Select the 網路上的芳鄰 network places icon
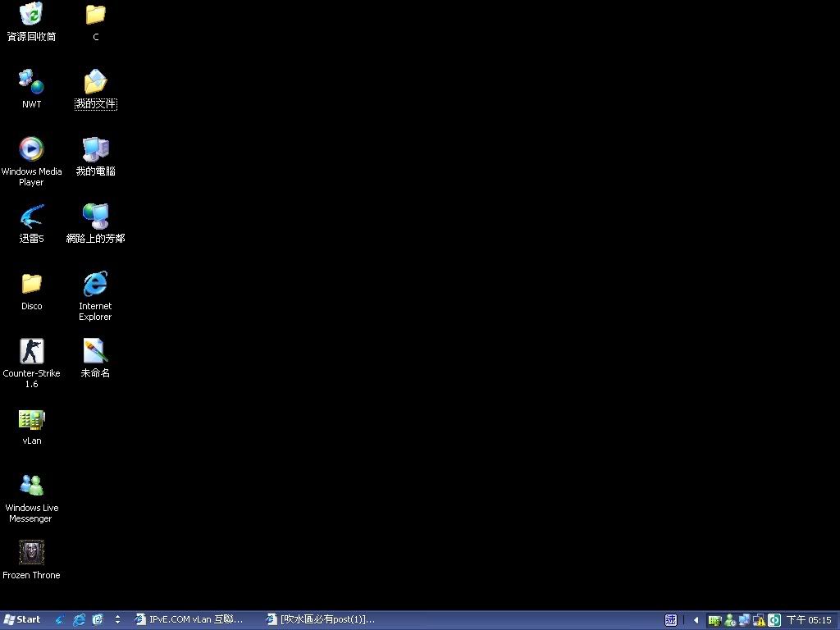Image resolution: width=840 pixels, height=630 pixels. [95, 217]
